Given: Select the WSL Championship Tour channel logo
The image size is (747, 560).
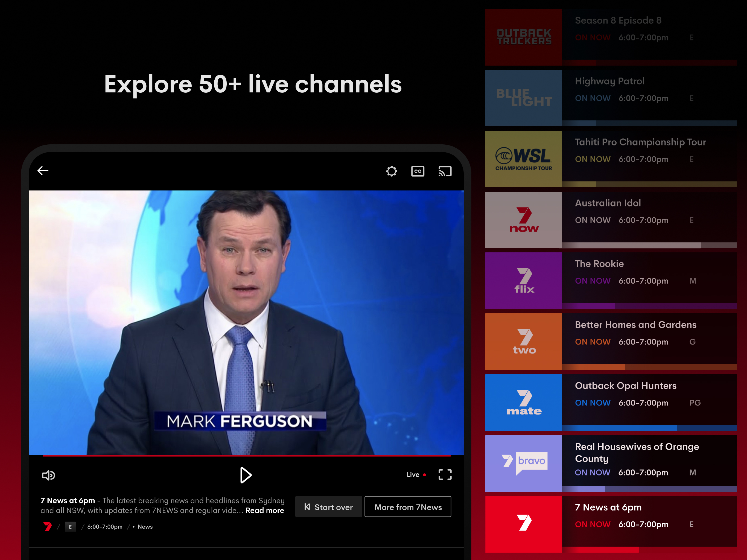Looking at the screenshot, I should (x=524, y=159).
